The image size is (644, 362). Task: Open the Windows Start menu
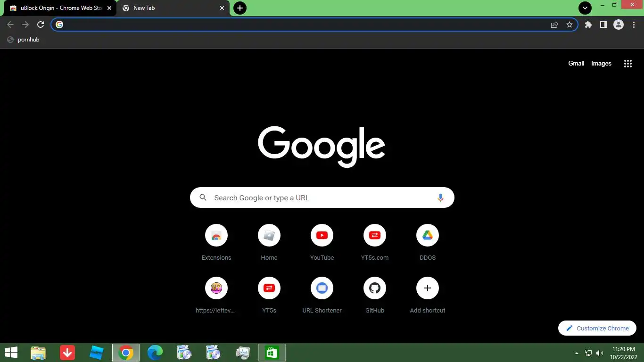coord(11,353)
